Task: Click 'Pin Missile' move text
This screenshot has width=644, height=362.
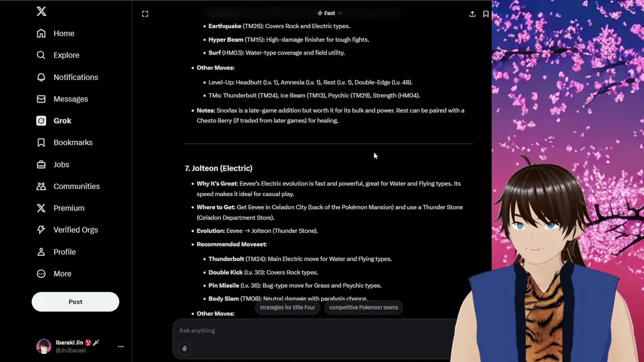Action: (223, 286)
